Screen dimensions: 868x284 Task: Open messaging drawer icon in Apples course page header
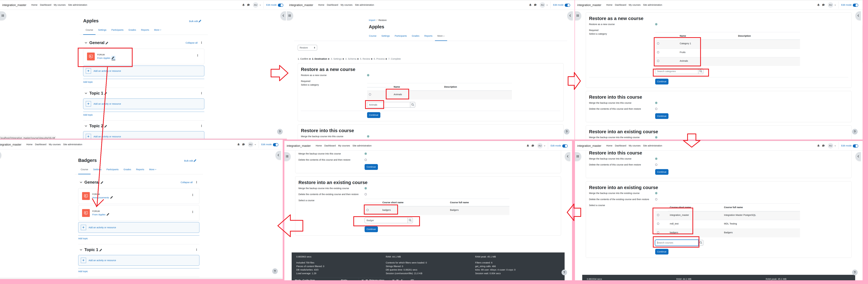tap(248, 5)
